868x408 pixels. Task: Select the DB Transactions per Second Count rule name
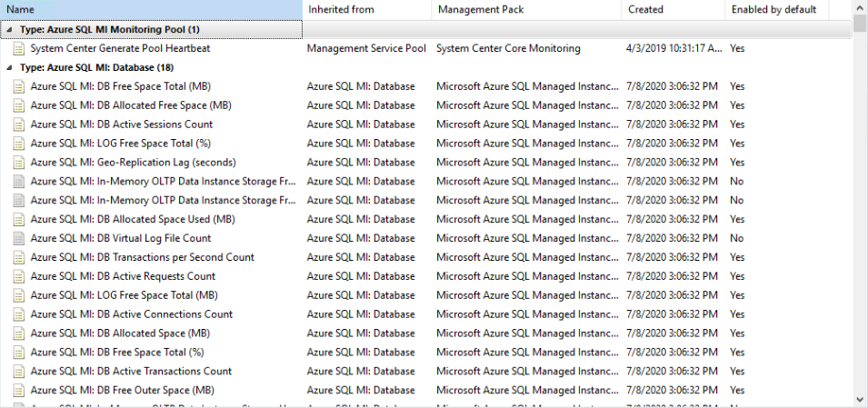coord(143,257)
